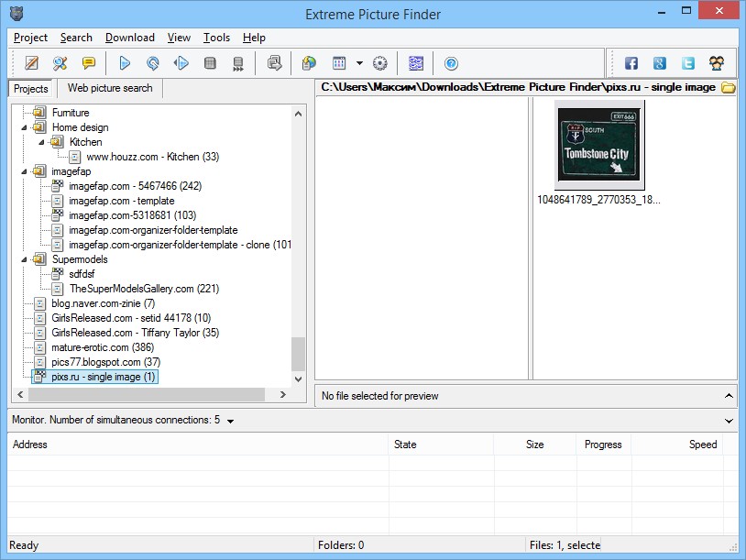This screenshot has width=746, height=560.
Task: Select pics77.blogspot.com (37) project
Action: pyautogui.click(x=105, y=362)
